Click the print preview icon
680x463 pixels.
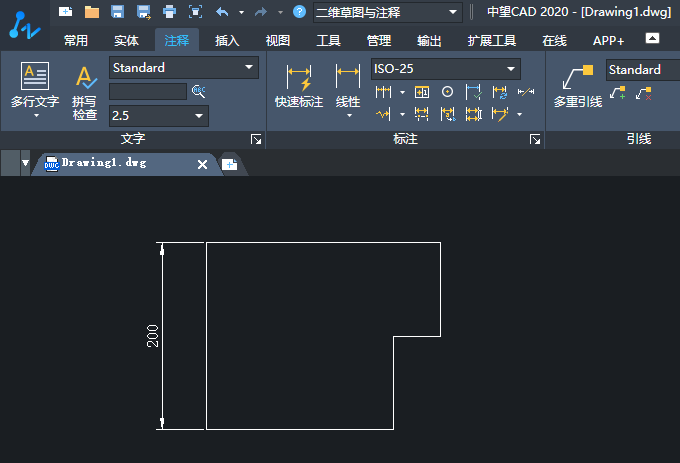pos(195,12)
